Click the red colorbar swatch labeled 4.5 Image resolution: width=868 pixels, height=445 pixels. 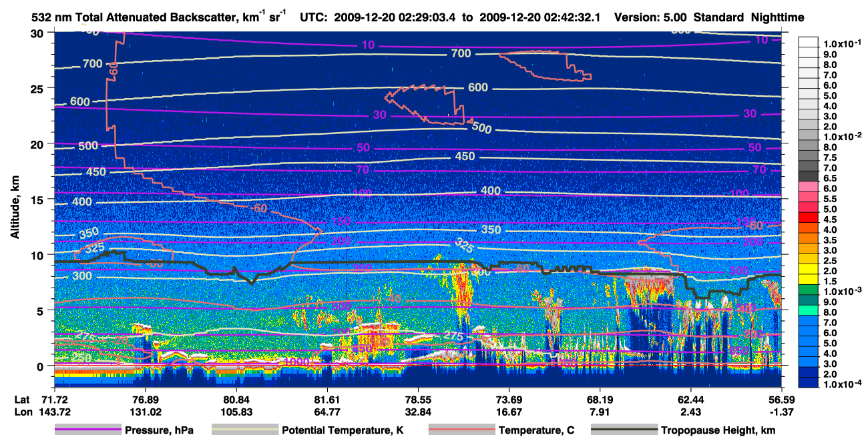809,218
